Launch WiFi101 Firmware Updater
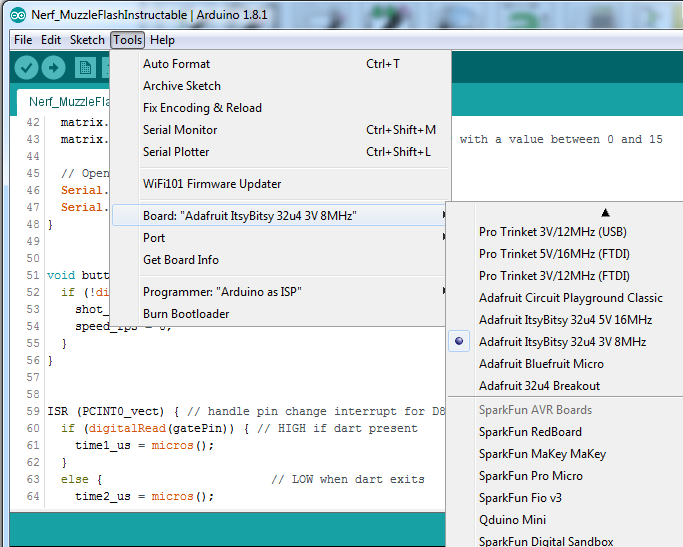The image size is (683, 547). 281,184
